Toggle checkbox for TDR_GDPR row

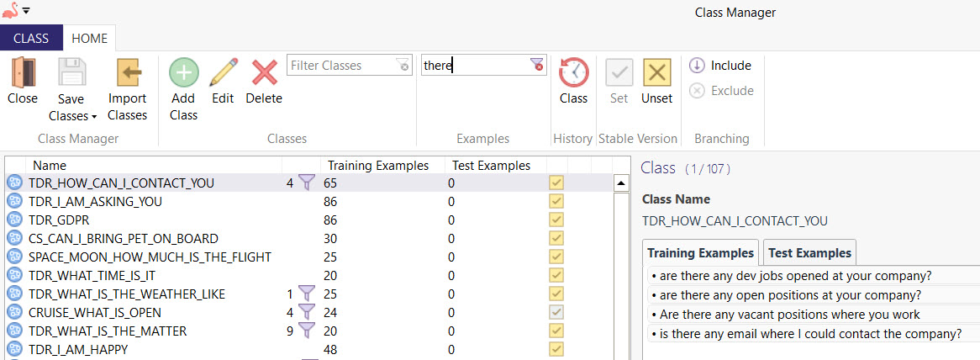[x=556, y=220]
